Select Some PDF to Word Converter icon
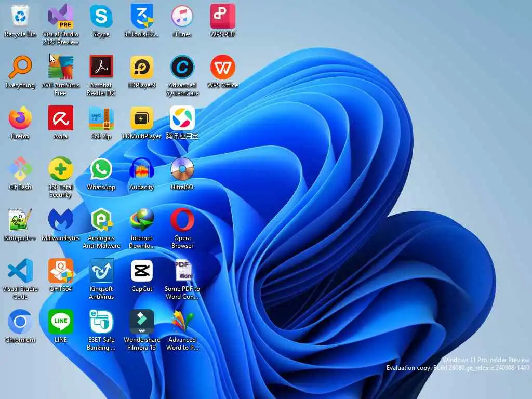Screen dimensions: 532x399 click(183, 271)
